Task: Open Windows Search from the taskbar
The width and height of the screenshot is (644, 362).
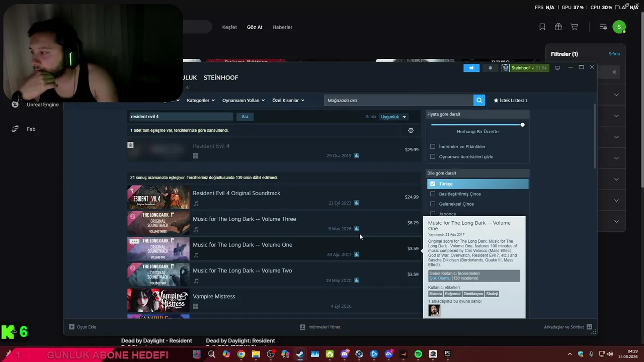Action: coord(212,354)
